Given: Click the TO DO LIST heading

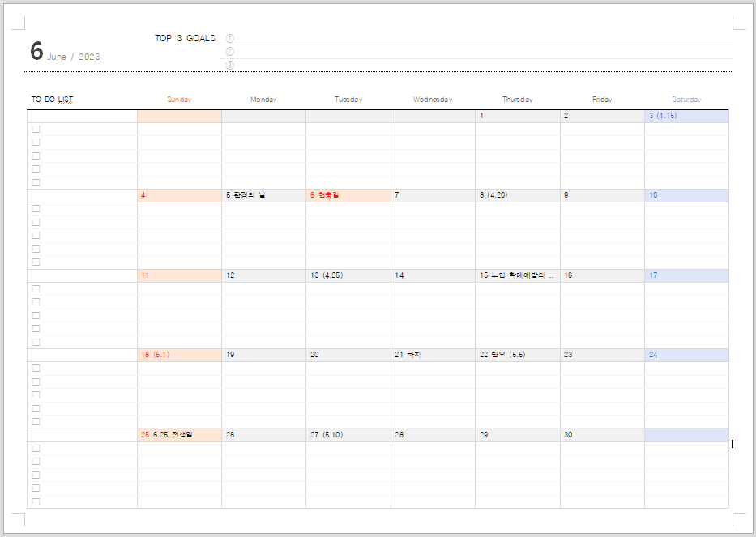Looking at the screenshot, I should point(53,100).
